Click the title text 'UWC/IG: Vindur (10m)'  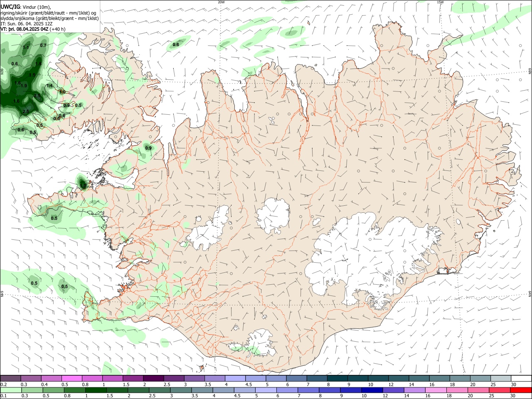25,7
